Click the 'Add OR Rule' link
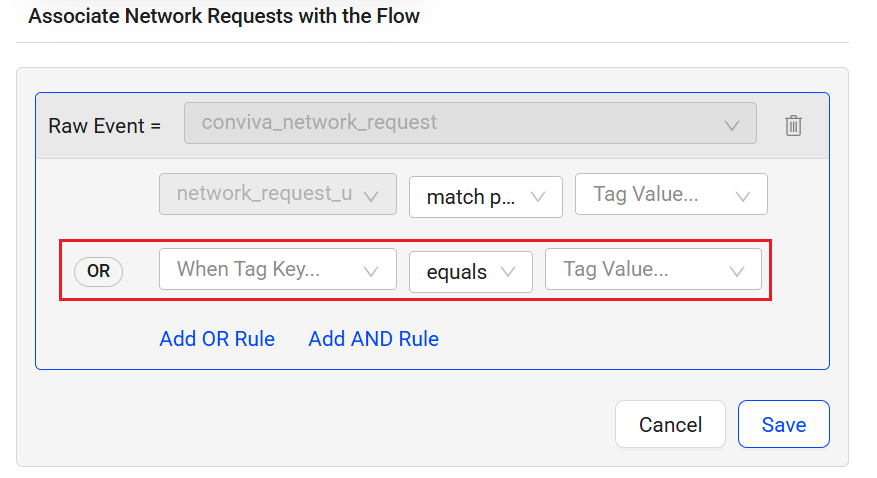This screenshot has width=877, height=478. coord(217,339)
